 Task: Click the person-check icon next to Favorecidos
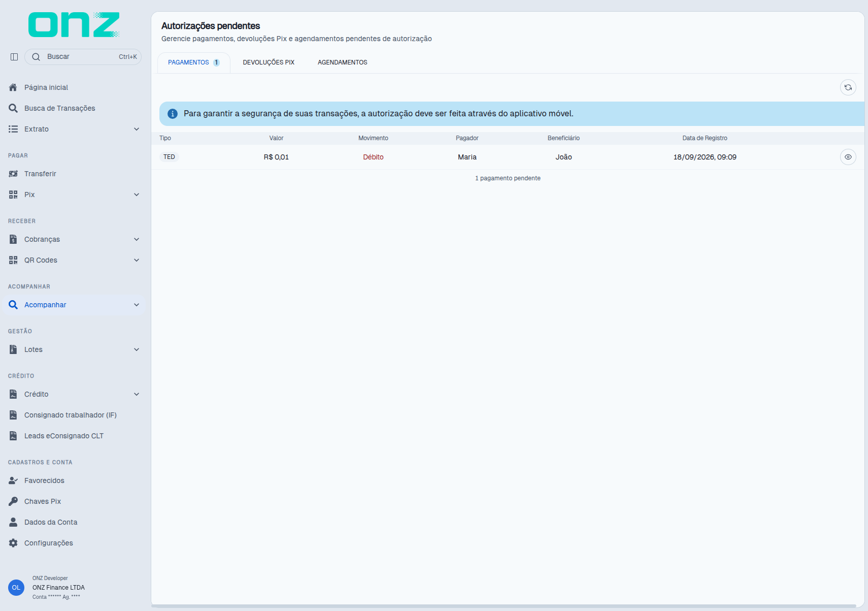tap(13, 480)
